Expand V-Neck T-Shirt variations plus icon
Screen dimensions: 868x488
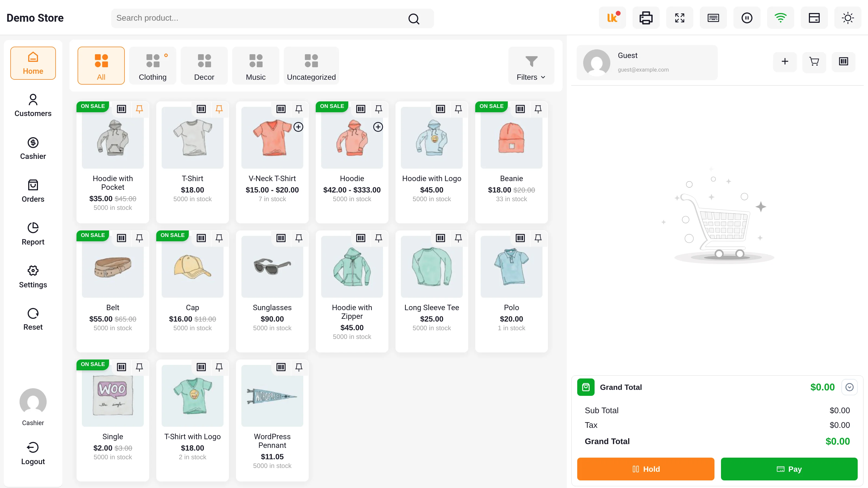[x=298, y=127]
